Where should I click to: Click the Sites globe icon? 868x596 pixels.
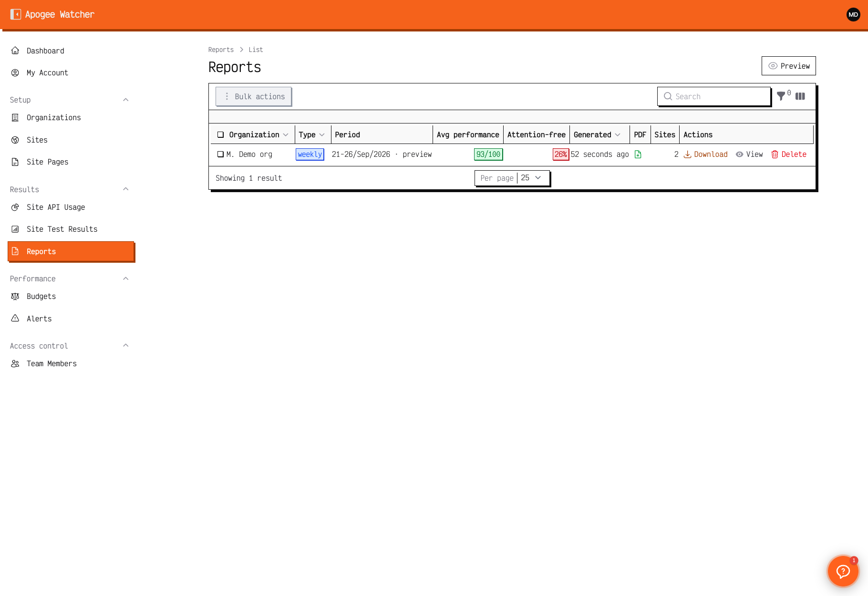(15, 140)
